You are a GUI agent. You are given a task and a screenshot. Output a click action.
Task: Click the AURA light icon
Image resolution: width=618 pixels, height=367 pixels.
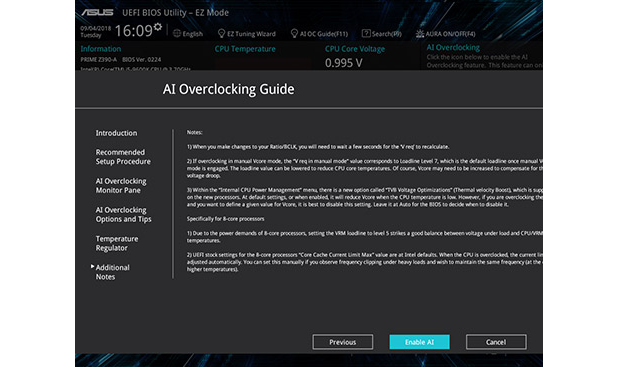(x=420, y=34)
